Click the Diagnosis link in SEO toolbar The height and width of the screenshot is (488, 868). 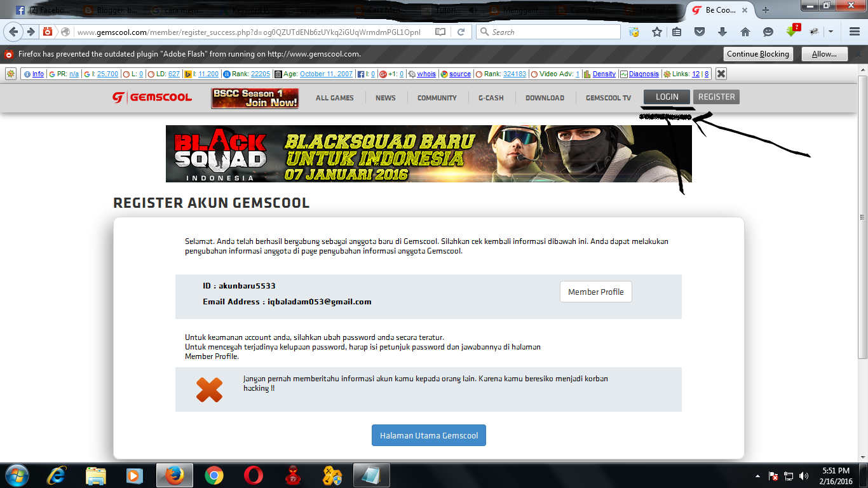click(644, 74)
